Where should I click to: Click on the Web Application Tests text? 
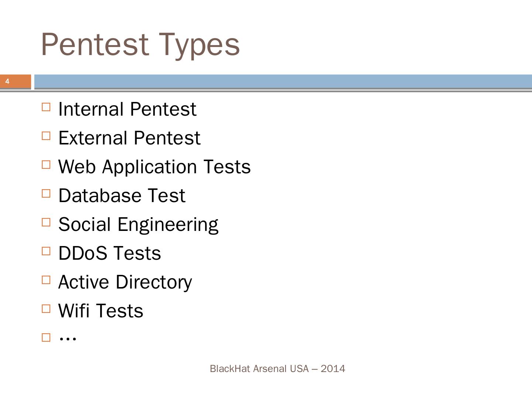pos(154,167)
